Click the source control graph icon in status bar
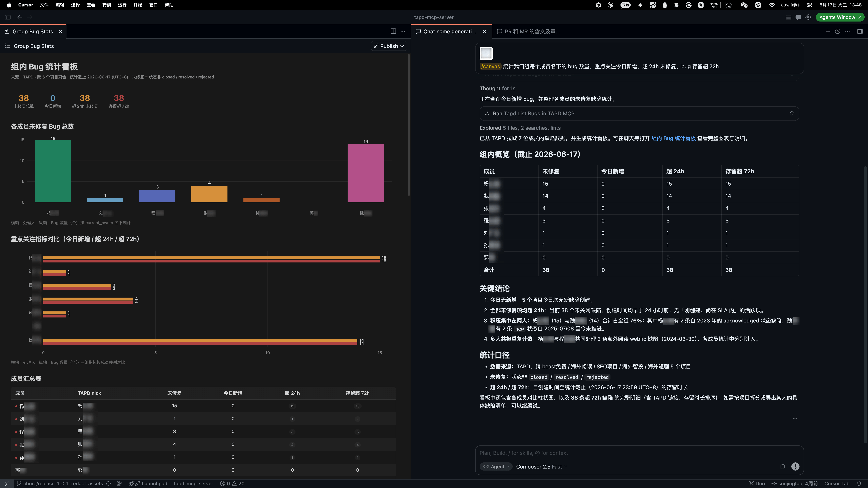This screenshot has width=868, height=488. point(120,484)
